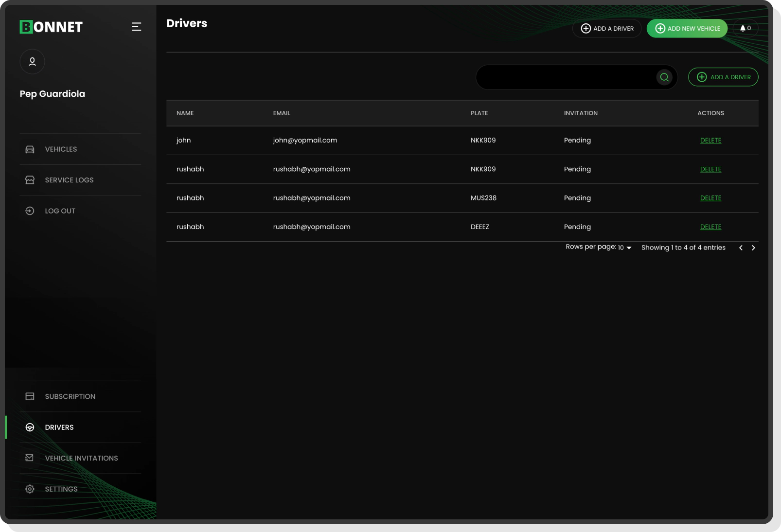
Task: Delete the driver with plate DEEEZ
Action: (710, 227)
